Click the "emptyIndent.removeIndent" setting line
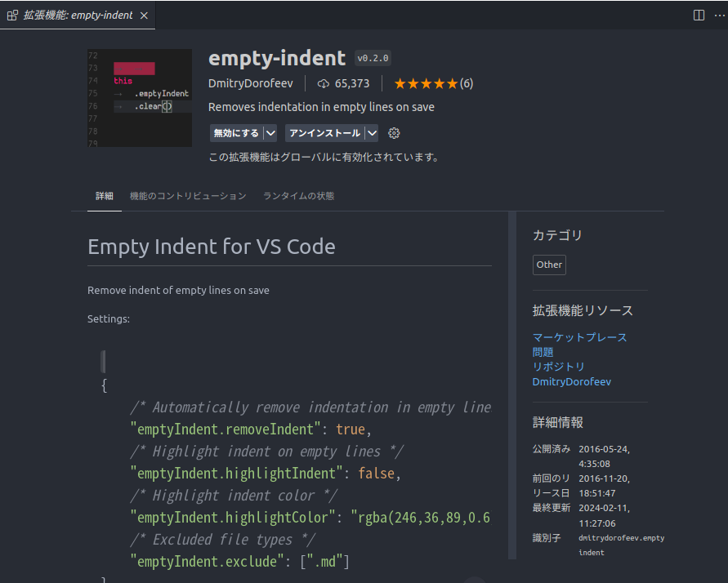The height and width of the screenshot is (583, 728). [251, 429]
